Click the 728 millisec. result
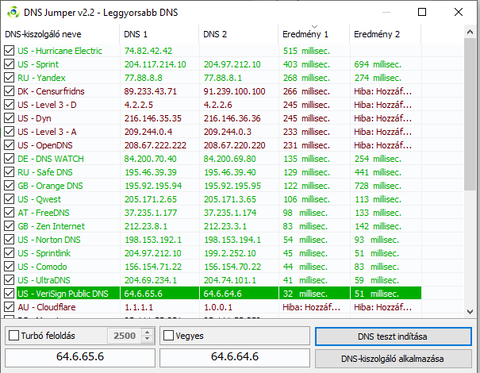Screen dimensions: 480x373 click(378, 186)
